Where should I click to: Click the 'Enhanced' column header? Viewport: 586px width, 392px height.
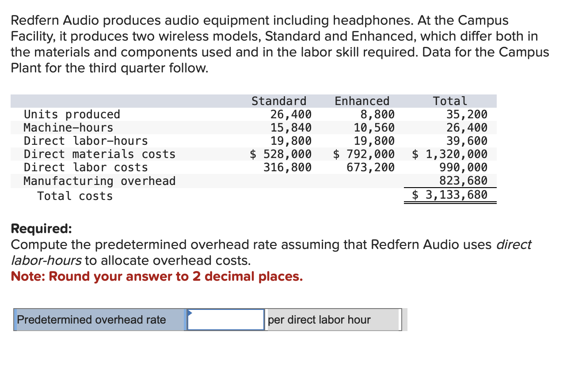click(x=362, y=101)
